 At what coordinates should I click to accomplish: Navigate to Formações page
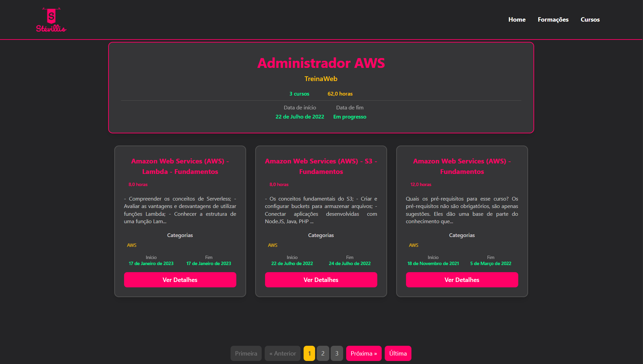[553, 20]
